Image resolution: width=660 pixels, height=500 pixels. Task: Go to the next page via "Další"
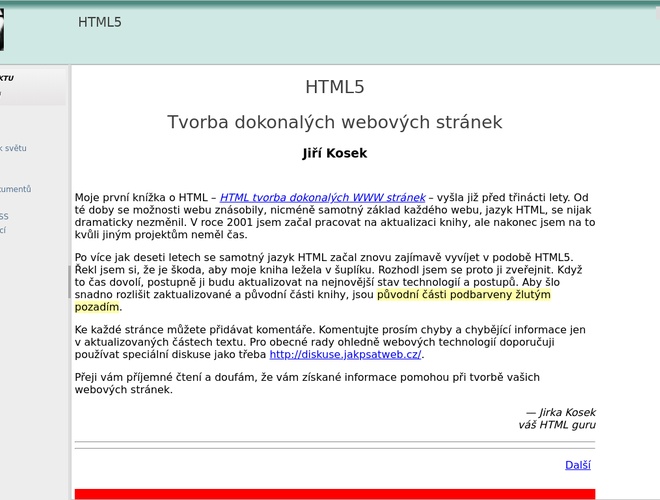click(x=577, y=465)
